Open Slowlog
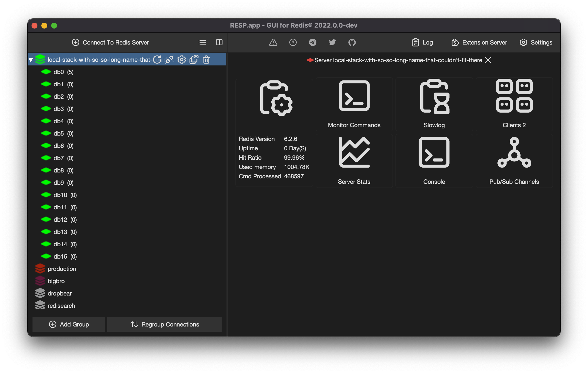588x373 pixels. click(434, 104)
